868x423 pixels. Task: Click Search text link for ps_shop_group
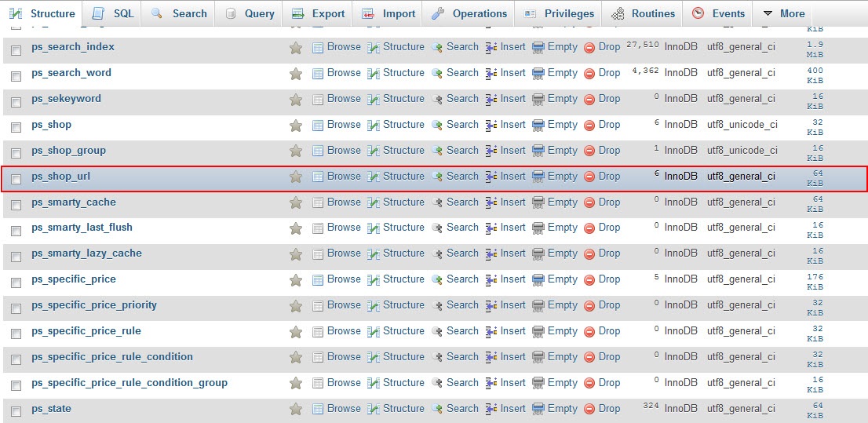pyautogui.click(x=462, y=150)
